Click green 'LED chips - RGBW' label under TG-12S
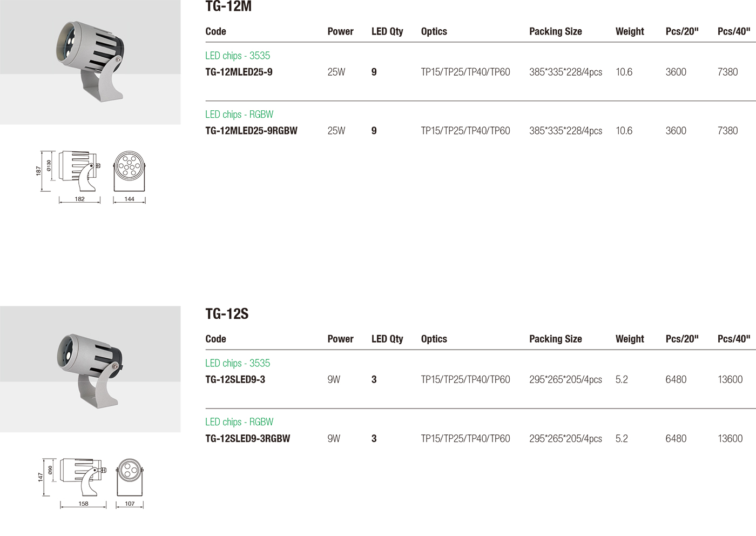 pos(239,422)
